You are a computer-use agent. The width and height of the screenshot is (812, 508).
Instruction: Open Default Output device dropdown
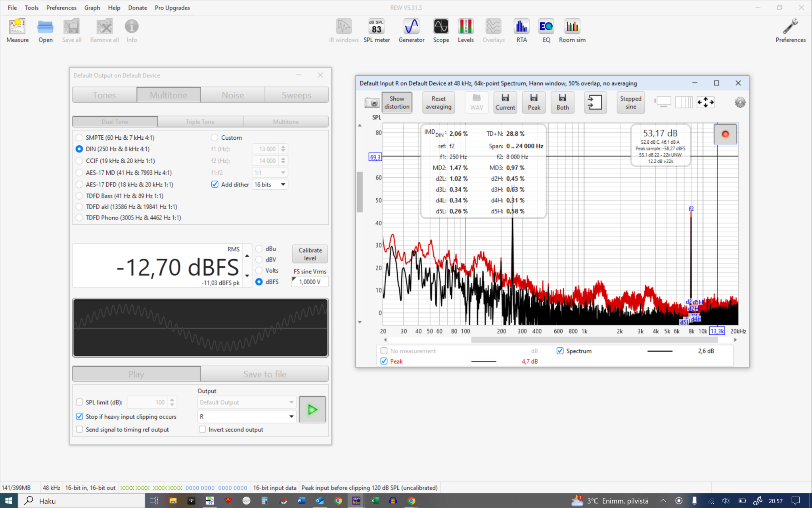click(247, 402)
